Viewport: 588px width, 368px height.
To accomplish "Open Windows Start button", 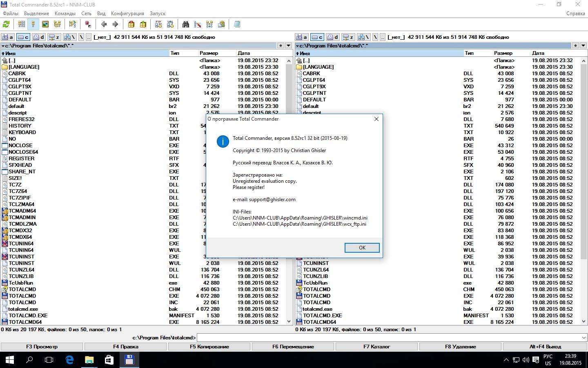I will (x=9, y=360).
